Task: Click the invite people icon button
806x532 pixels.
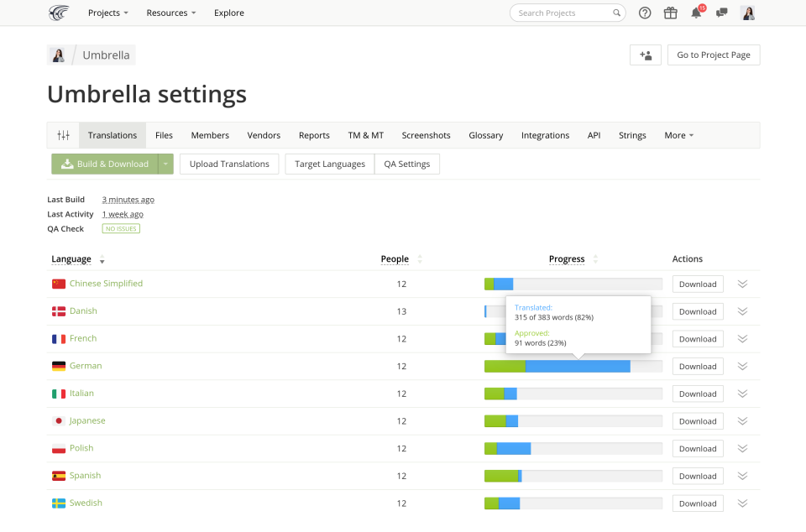Action: click(646, 55)
